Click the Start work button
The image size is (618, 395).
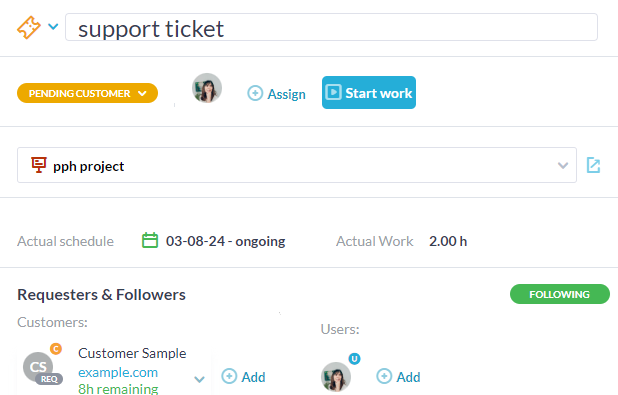369,93
